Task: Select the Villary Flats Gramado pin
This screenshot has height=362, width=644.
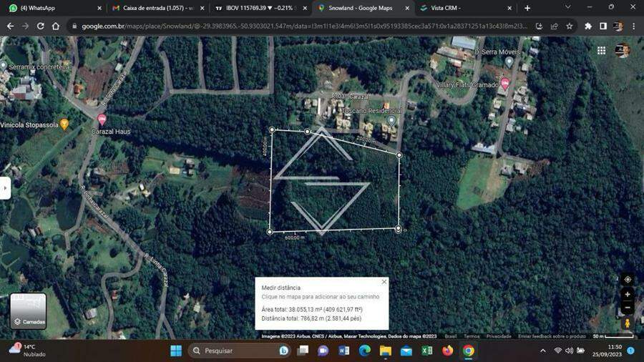Action: (x=504, y=84)
